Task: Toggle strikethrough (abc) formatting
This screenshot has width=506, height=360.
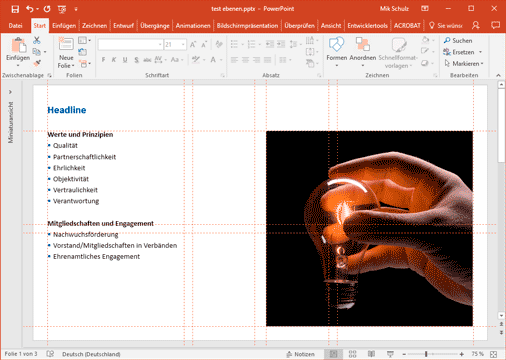Action: tap(147, 60)
